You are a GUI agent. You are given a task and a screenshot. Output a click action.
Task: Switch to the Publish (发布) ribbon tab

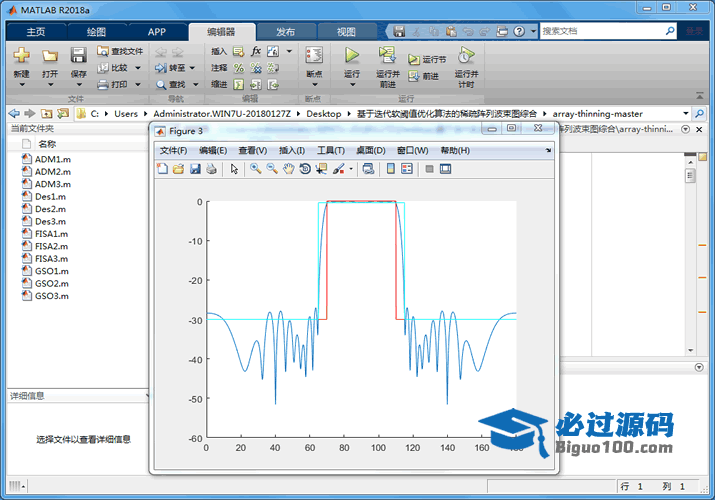pyautogui.click(x=285, y=31)
